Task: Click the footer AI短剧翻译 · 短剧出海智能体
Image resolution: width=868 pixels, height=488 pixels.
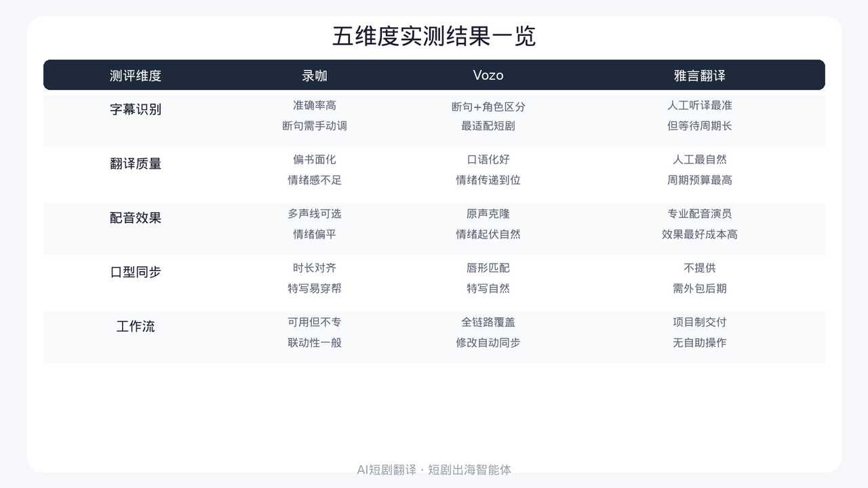Action: 434,469
